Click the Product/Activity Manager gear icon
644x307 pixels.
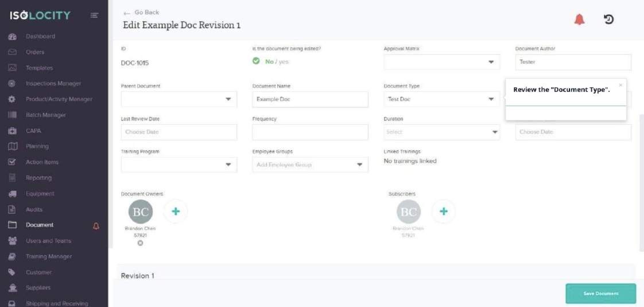12,99
